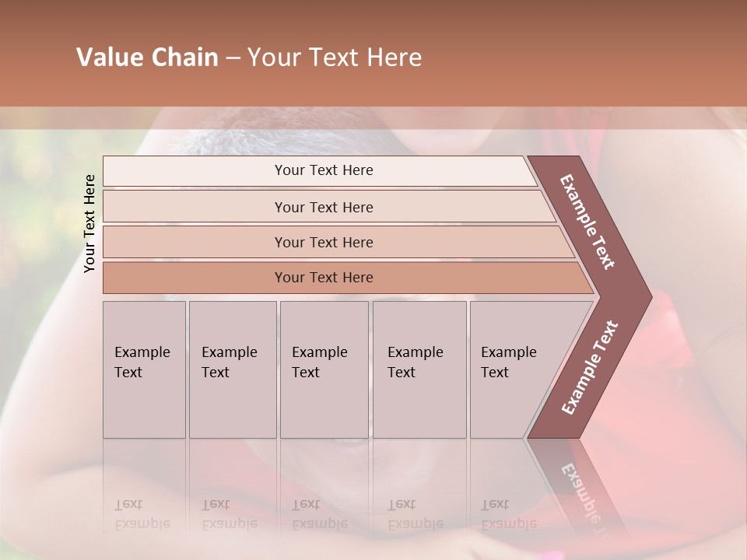Image resolution: width=747 pixels, height=560 pixels.
Task: Select the second "Your Text Here" bar from top
Action: click(x=323, y=207)
